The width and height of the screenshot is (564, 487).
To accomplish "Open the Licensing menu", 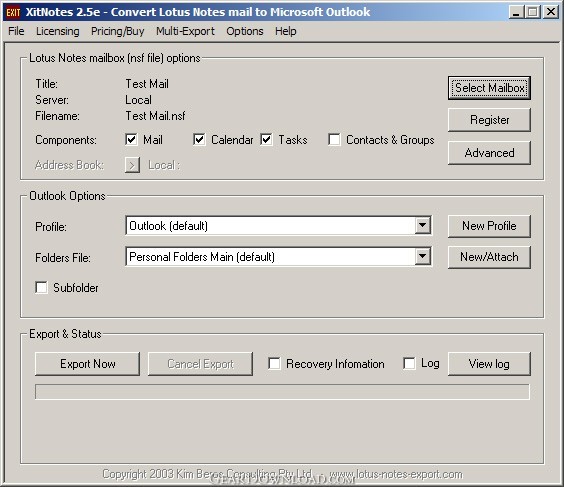I will [58, 31].
